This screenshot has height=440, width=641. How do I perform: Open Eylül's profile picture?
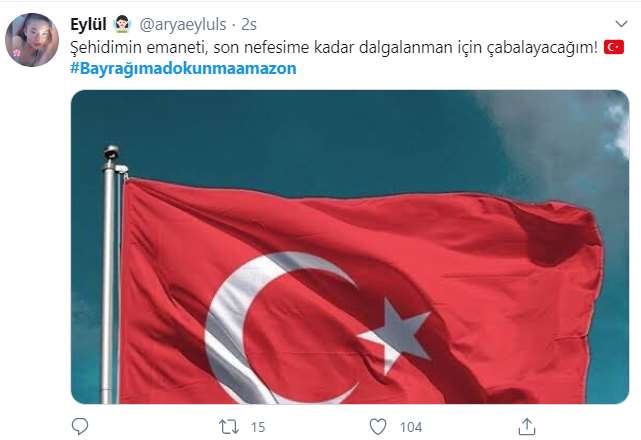coord(32,40)
